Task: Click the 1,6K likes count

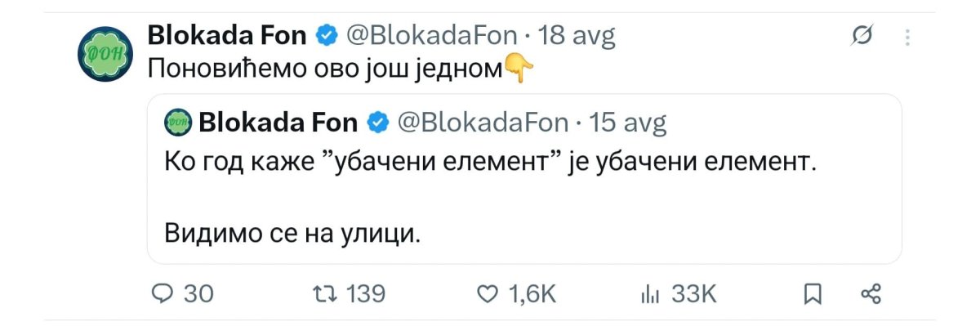Action: (x=532, y=294)
